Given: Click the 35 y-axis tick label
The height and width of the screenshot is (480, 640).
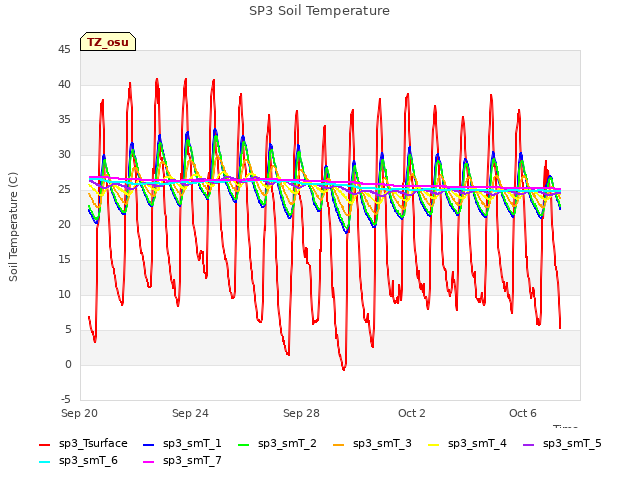Looking at the screenshot, I should click(x=64, y=120).
